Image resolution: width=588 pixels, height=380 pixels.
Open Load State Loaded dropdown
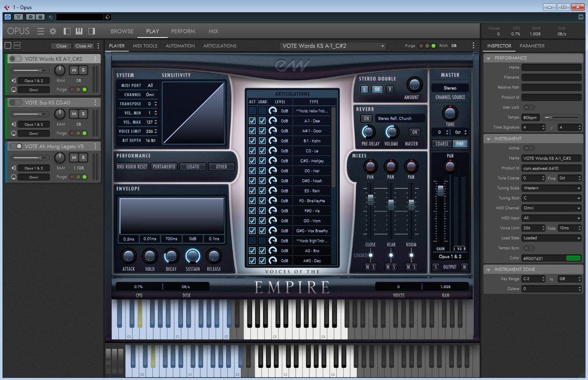[551, 238]
